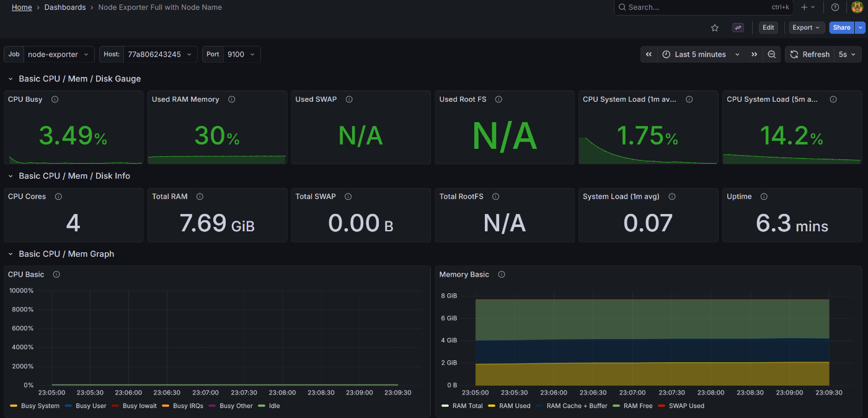The image size is (868, 418).
Task: Click the Share button
Action: [x=842, y=28]
